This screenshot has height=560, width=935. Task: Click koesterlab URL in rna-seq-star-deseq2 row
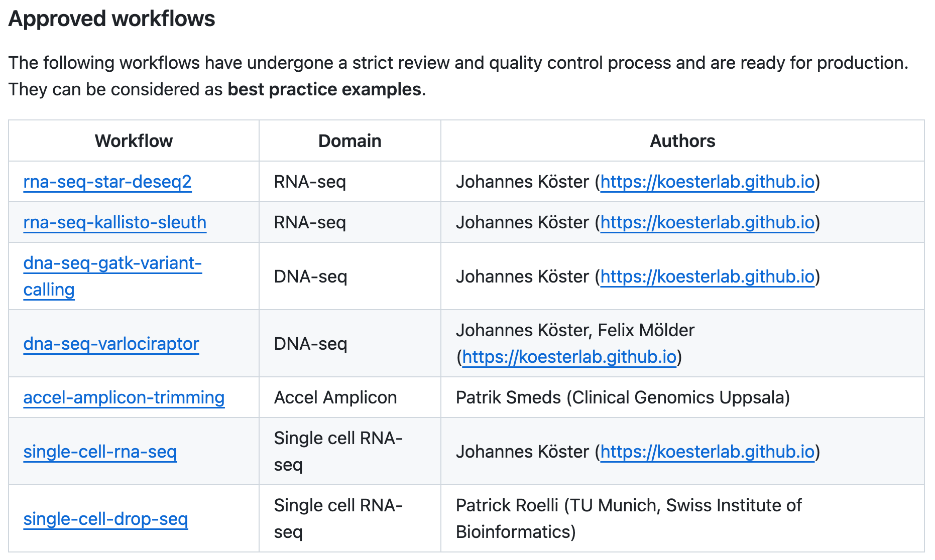707,182
